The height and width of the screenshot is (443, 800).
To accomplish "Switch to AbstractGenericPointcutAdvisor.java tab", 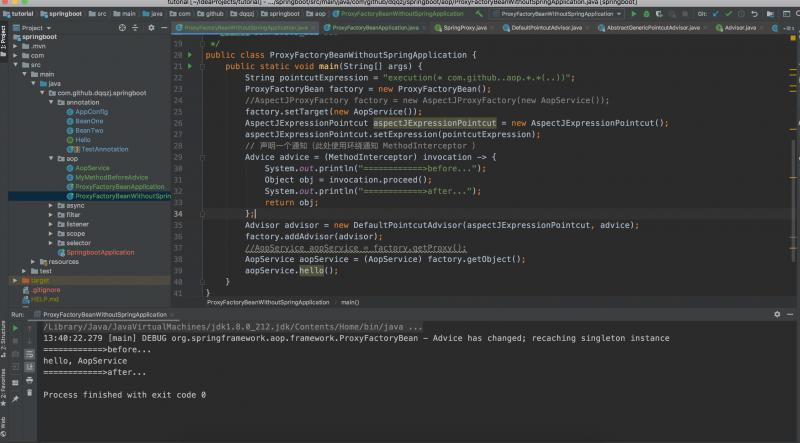I will tap(653, 28).
